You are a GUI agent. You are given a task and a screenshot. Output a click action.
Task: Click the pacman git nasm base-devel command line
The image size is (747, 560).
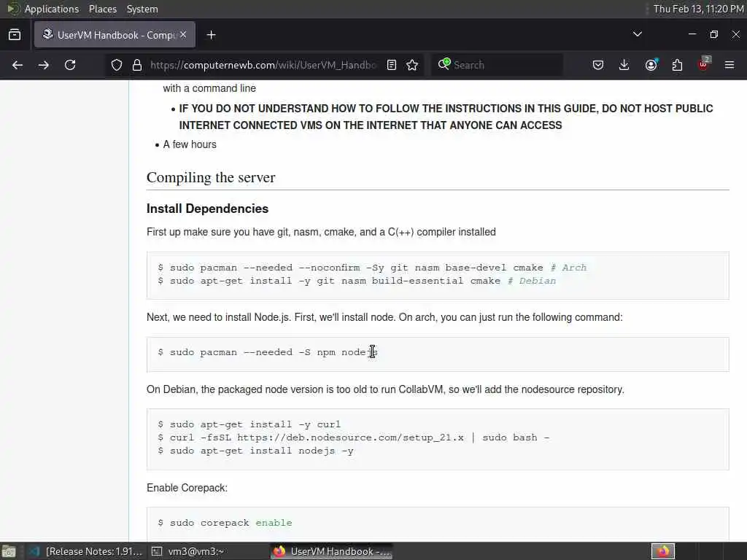[372, 268]
